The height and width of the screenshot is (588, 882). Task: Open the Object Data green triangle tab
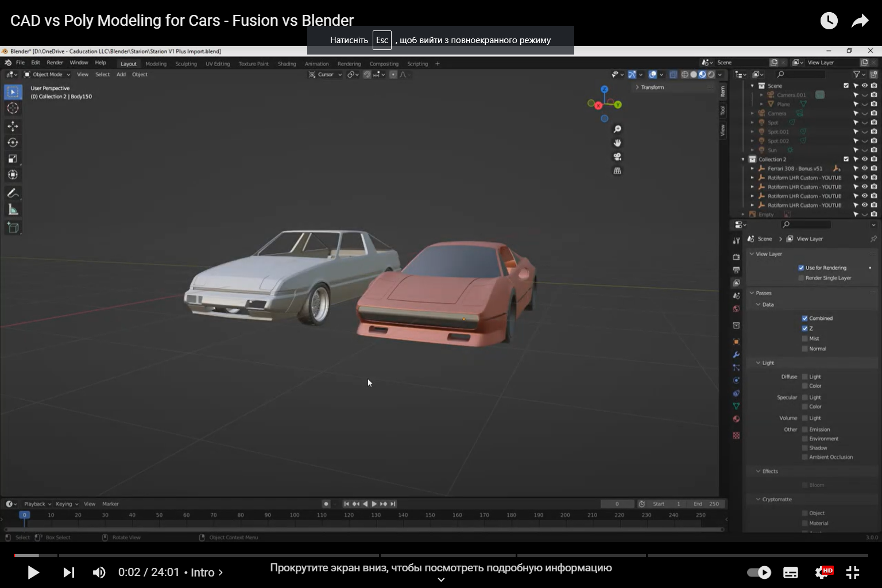736,406
